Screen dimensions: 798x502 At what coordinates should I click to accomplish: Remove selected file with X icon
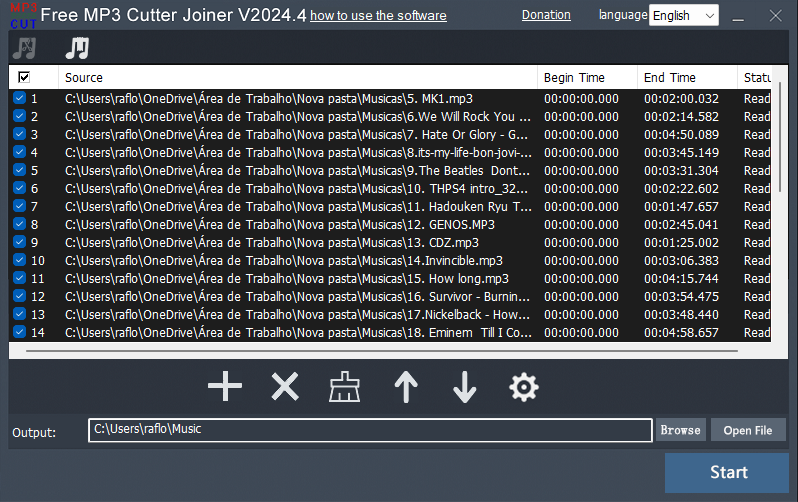tap(285, 386)
